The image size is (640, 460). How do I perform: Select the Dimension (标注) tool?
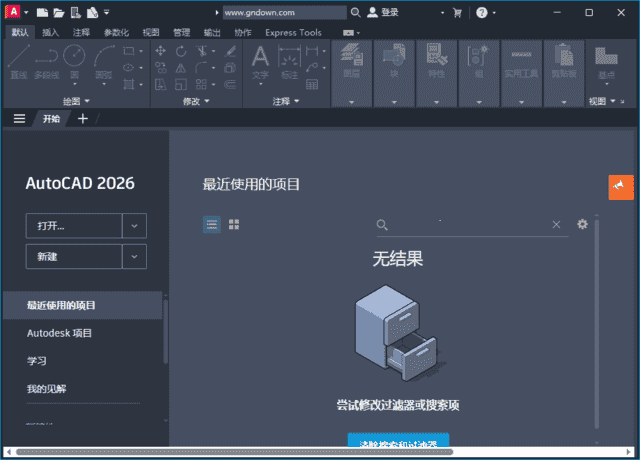point(289,62)
